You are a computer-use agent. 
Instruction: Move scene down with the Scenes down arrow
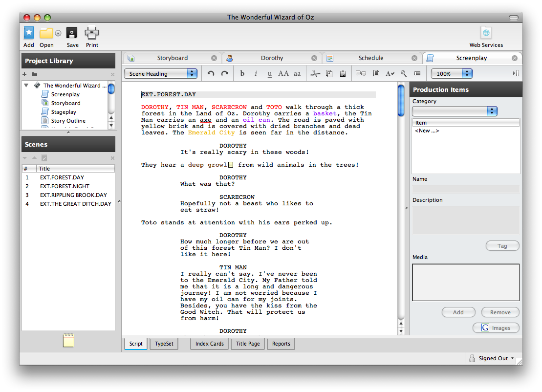25,158
